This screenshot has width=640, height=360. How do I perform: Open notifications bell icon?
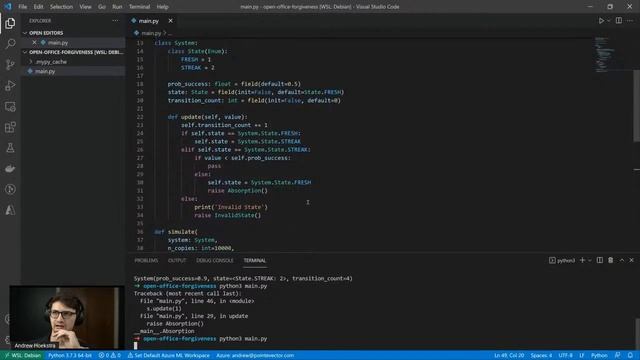pos(630,355)
